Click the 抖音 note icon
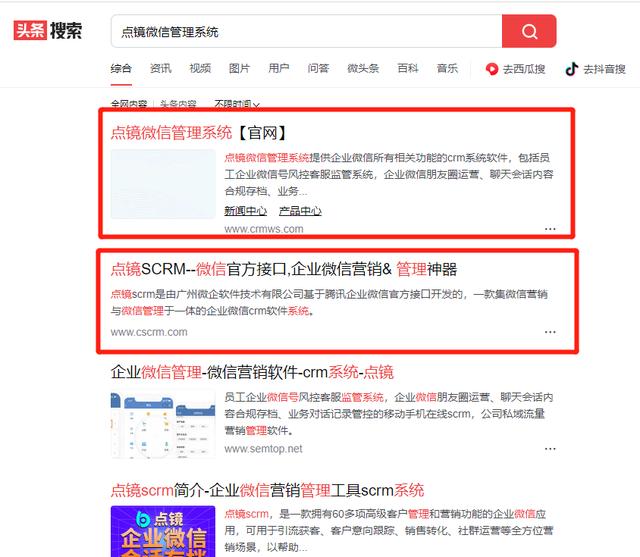 click(x=572, y=69)
